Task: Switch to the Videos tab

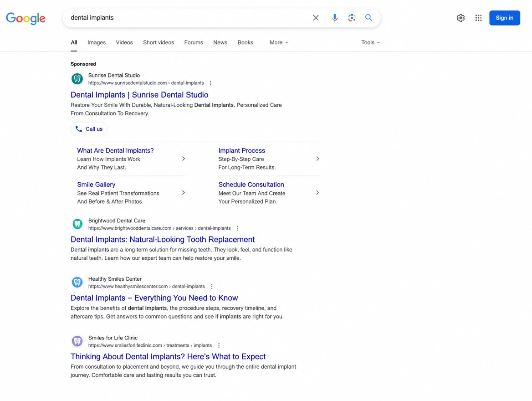Action: click(x=124, y=42)
